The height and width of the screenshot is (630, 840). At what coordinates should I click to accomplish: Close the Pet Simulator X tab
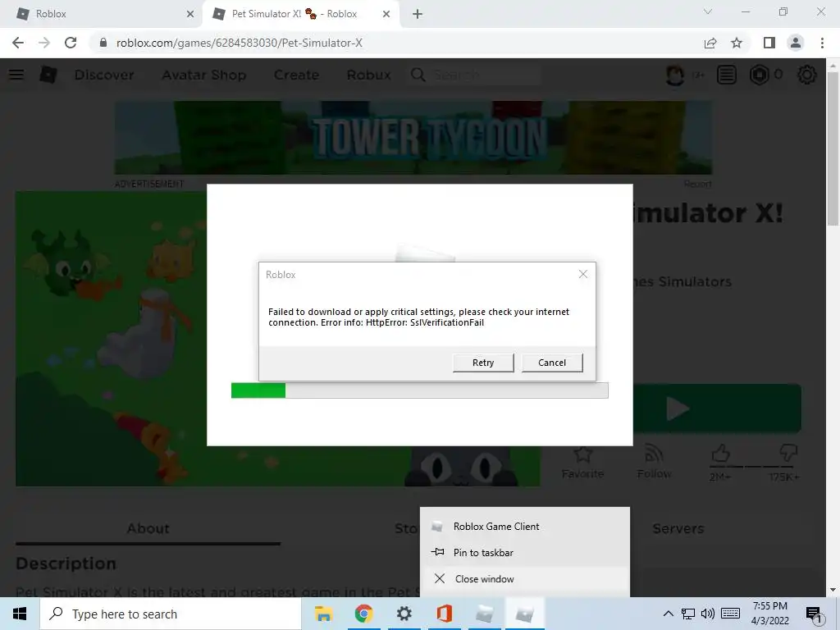(x=386, y=14)
